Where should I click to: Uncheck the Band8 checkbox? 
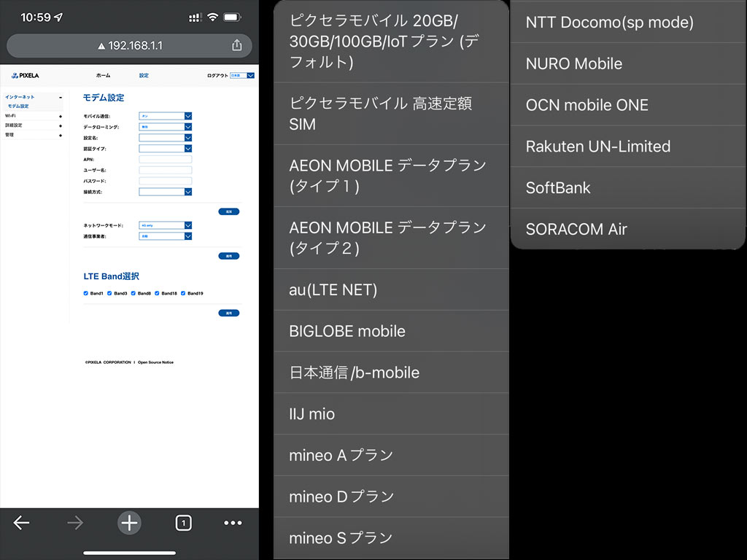tap(133, 293)
